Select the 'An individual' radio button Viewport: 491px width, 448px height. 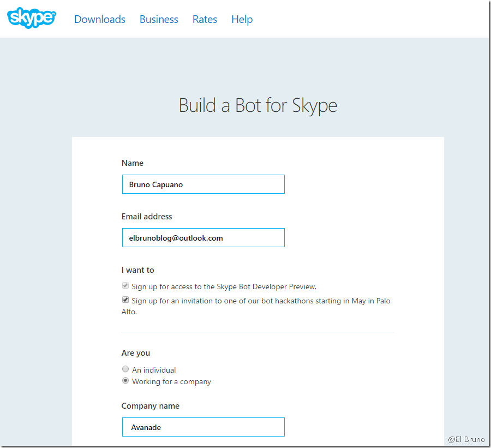(x=125, y=369)
